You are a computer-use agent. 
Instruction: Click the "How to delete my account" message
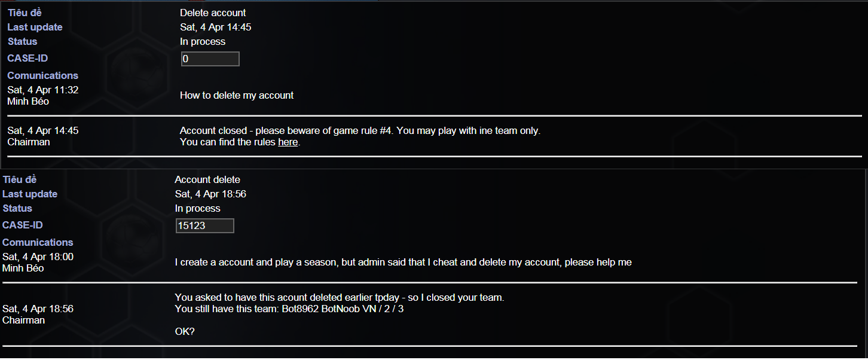237,95
